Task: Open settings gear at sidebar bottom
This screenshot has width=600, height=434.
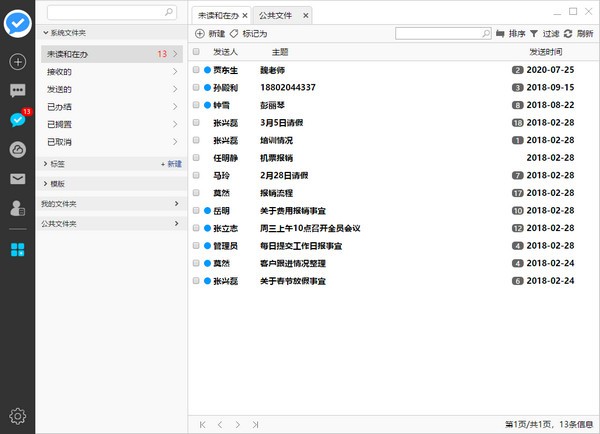Action: click(17, 416)
